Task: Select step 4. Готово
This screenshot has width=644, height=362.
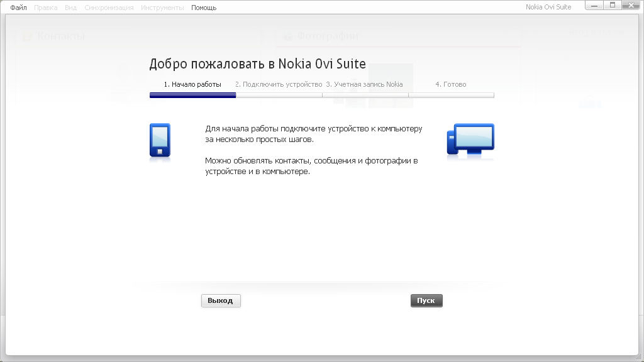Action: click(451, 84)
